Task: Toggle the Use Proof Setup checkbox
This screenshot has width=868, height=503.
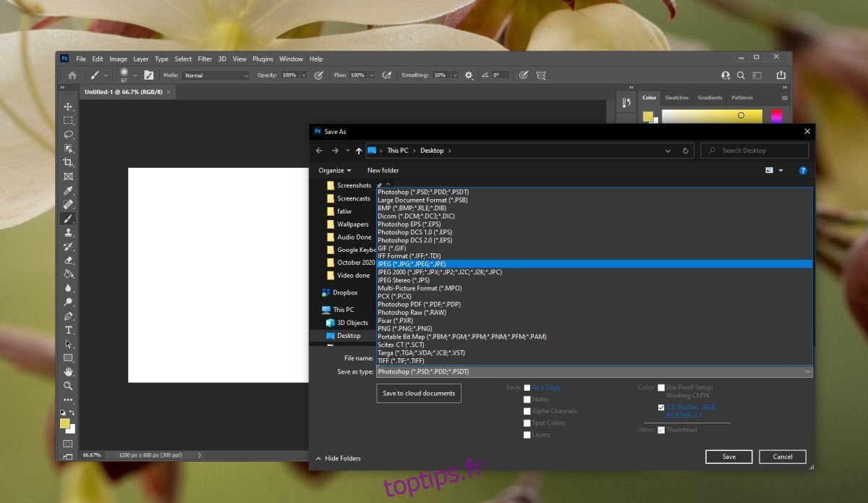Action: tap(661, 387)
